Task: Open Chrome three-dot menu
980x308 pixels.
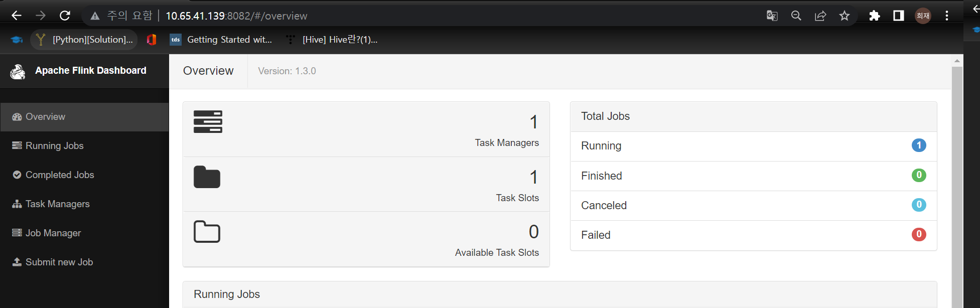Action: (947, 16)
